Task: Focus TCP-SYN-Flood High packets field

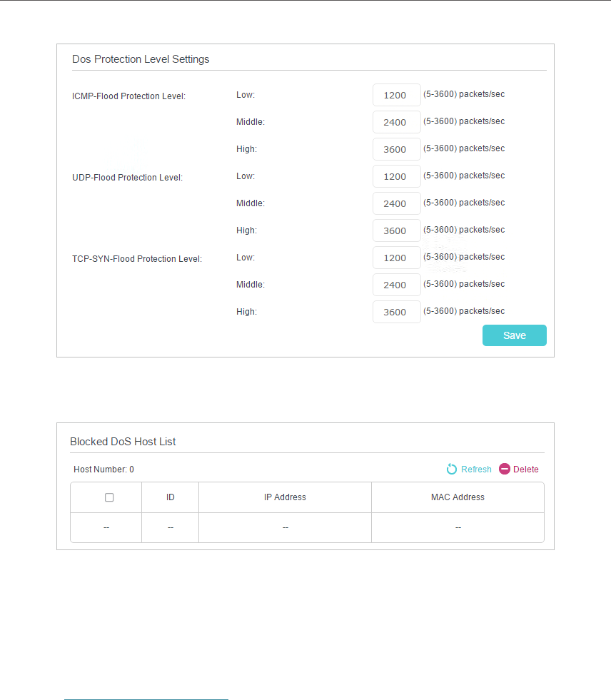Action: pyautogui.click(x=396, y=312)
